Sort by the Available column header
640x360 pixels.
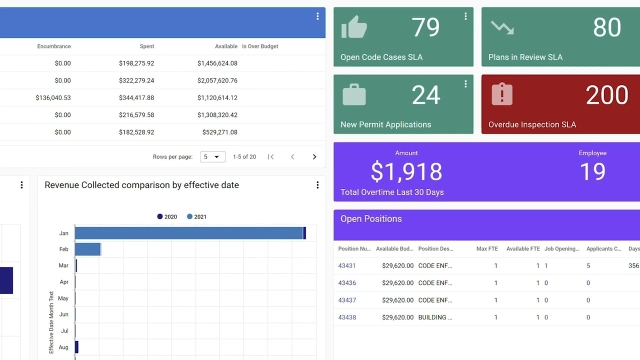point(226,47)
